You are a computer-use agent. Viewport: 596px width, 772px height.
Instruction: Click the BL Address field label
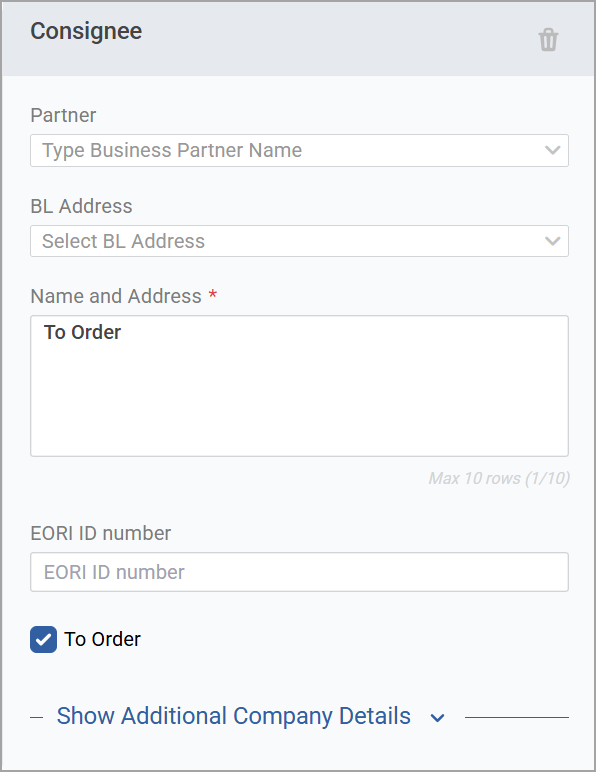[81, 206]
